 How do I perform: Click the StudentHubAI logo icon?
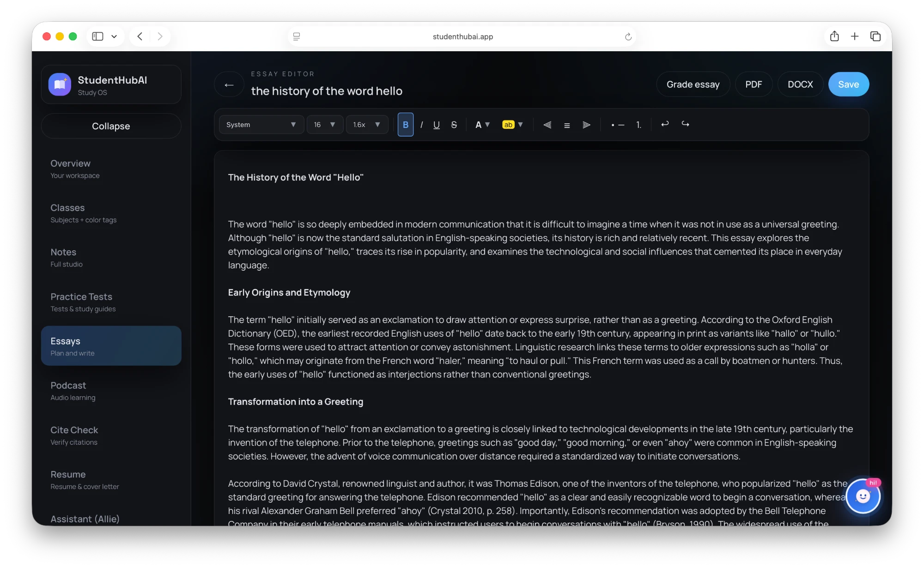[x=60, y=85]
